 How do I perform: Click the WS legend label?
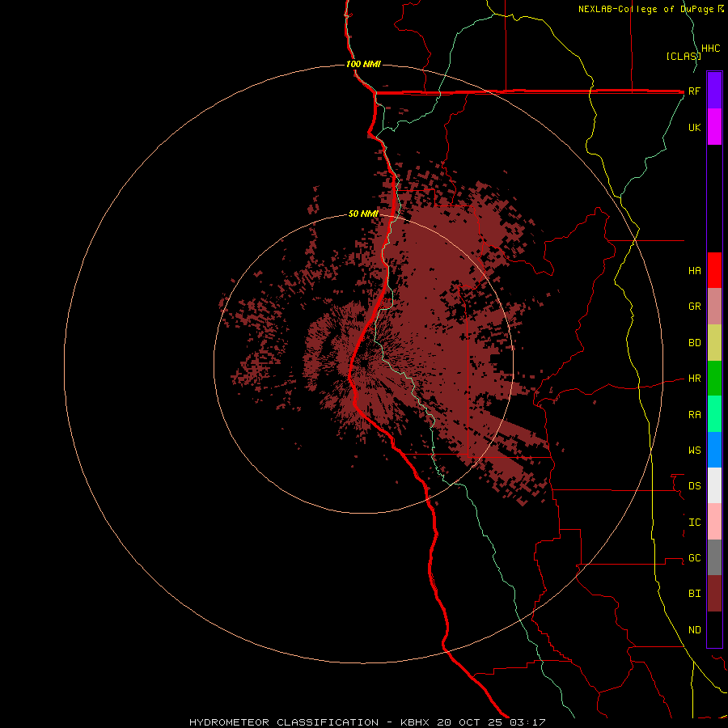(x=694, y=450)
